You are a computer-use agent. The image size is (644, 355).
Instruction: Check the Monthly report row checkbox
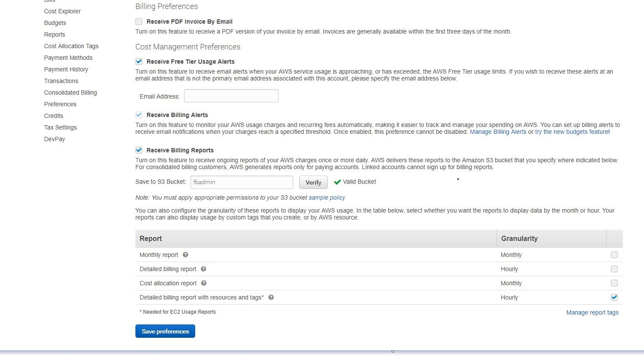click(614, 255)
